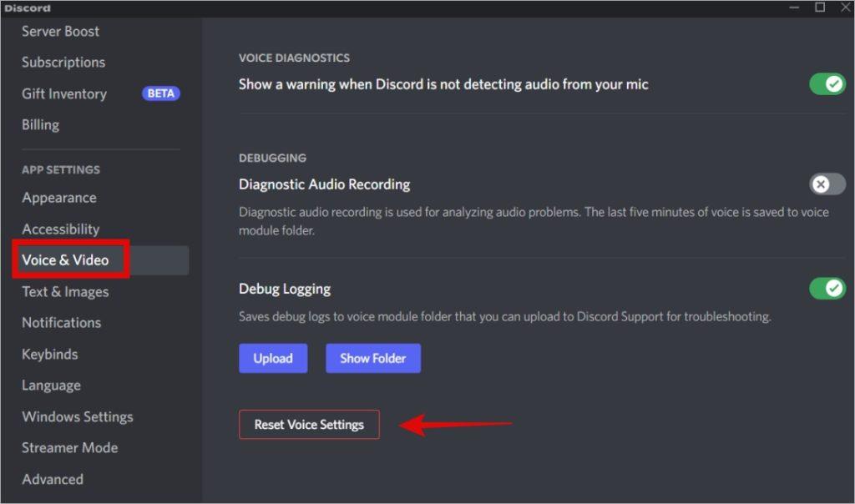855x504 pixels.
Task: Click the BETA badge beside Gift Inventory
Action: (161, 93)
